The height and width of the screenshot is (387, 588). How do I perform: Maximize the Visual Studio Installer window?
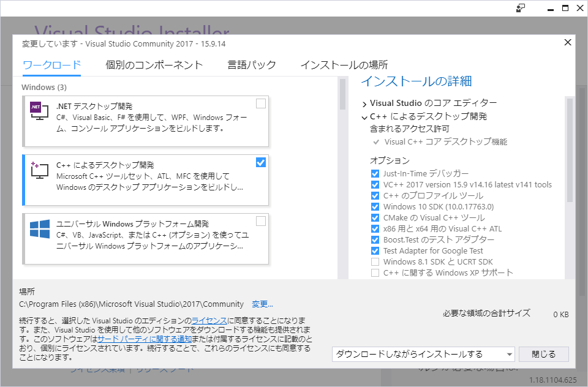[565, 8]
